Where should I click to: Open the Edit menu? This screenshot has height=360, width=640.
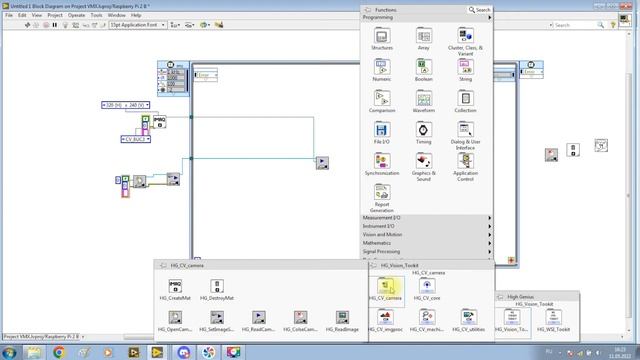[22, 15]
